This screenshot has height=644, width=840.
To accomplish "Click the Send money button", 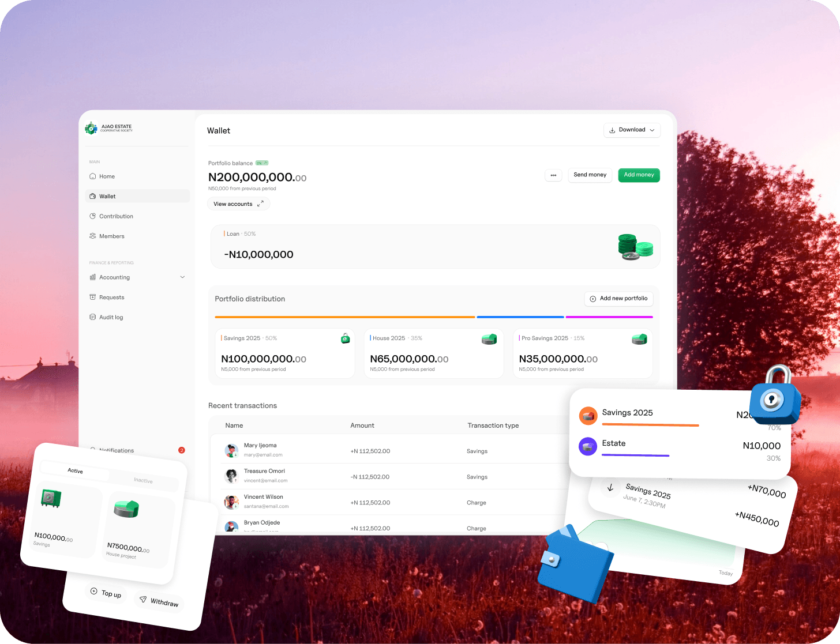I will click(590, 175).
